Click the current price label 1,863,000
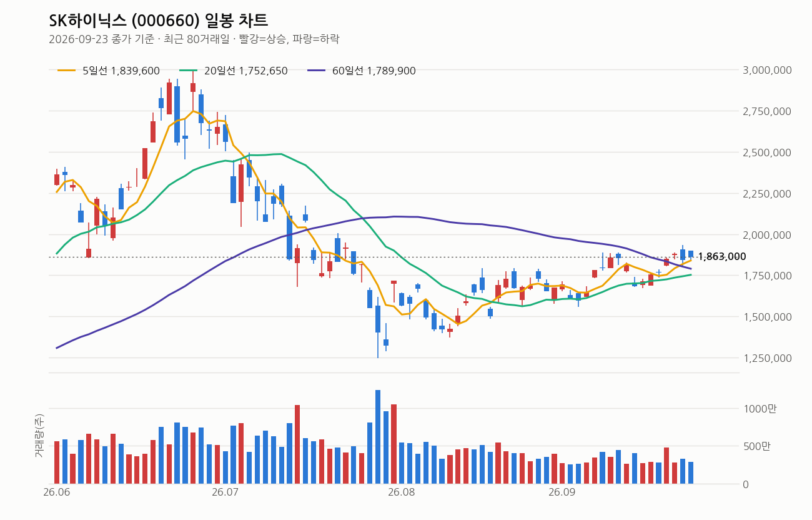Viewport: 812px width, 520px height. (722, 257)
